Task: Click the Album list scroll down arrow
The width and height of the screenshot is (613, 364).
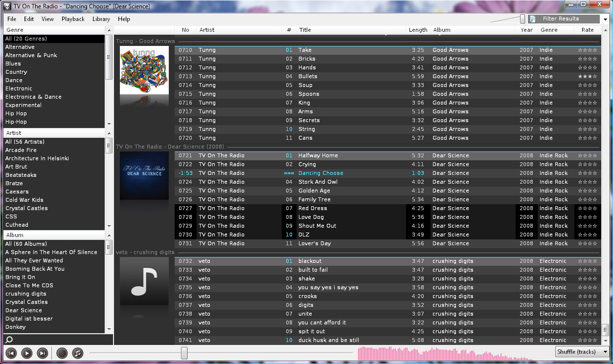Action: [109, 330]
